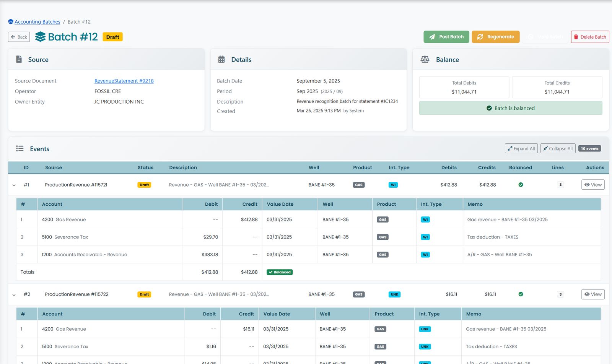
Task: Click GAS badge on Severance Tax line of event #1
Action: click(382, 237)
